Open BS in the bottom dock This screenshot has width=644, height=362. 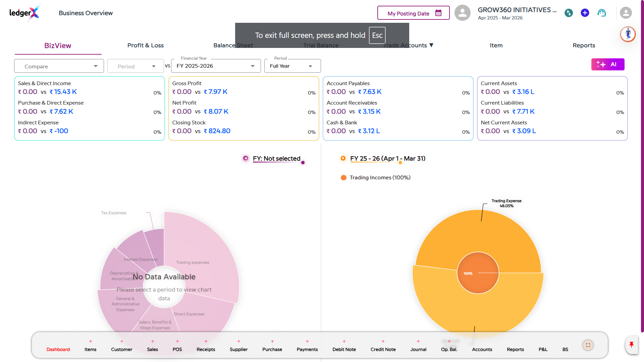click(565, 349)
